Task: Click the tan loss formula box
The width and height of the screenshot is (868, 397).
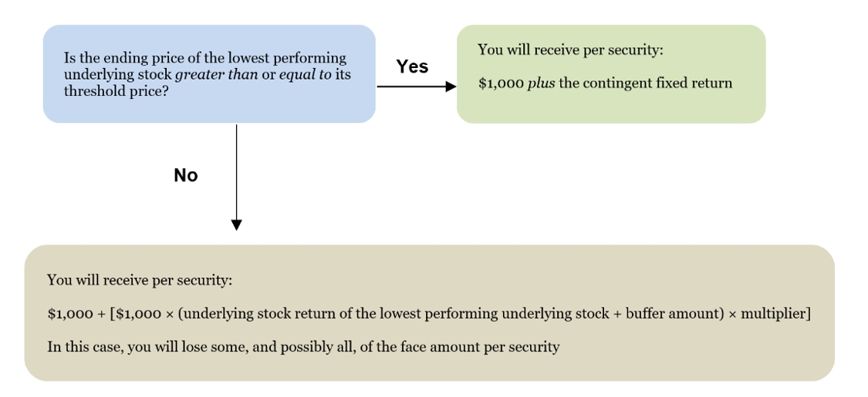Action: (x=430, y=313)
